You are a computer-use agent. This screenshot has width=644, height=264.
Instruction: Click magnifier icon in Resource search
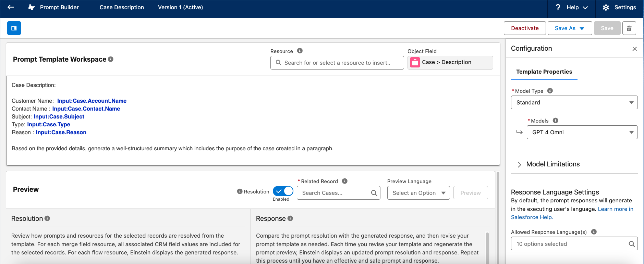pyautogui.click(x=279, y=63)
